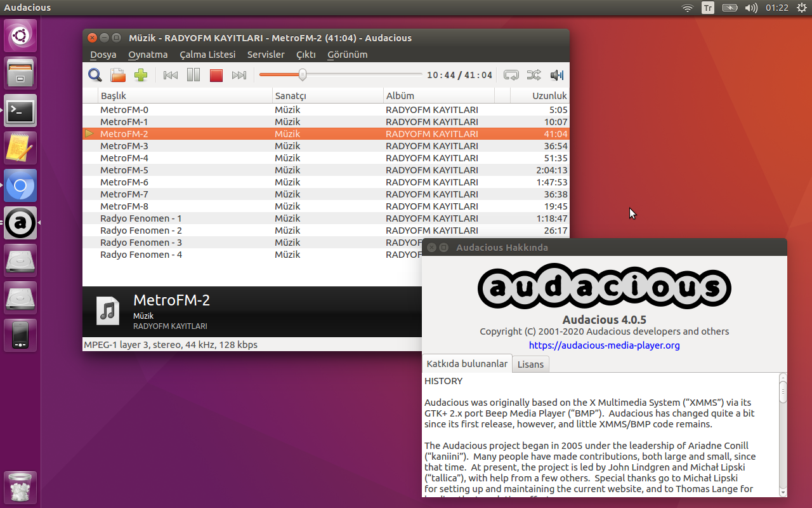Open the Tr keyboard layout indicator

708,8
